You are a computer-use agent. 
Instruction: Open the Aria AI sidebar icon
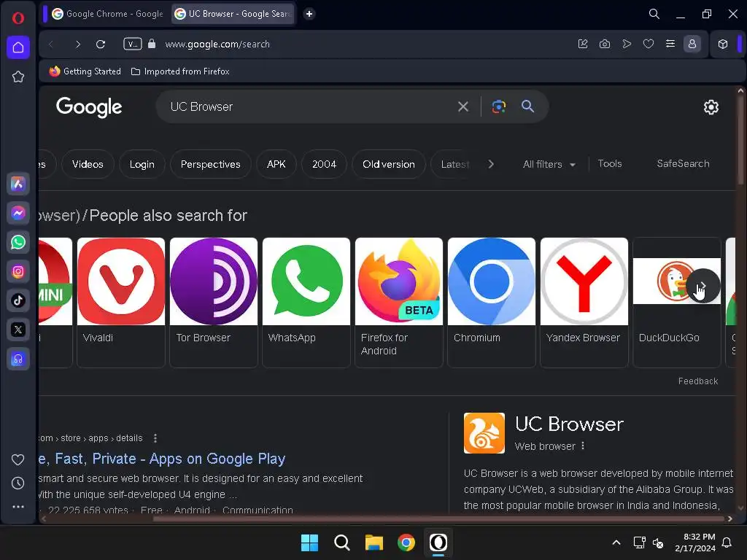coord(18,184)
